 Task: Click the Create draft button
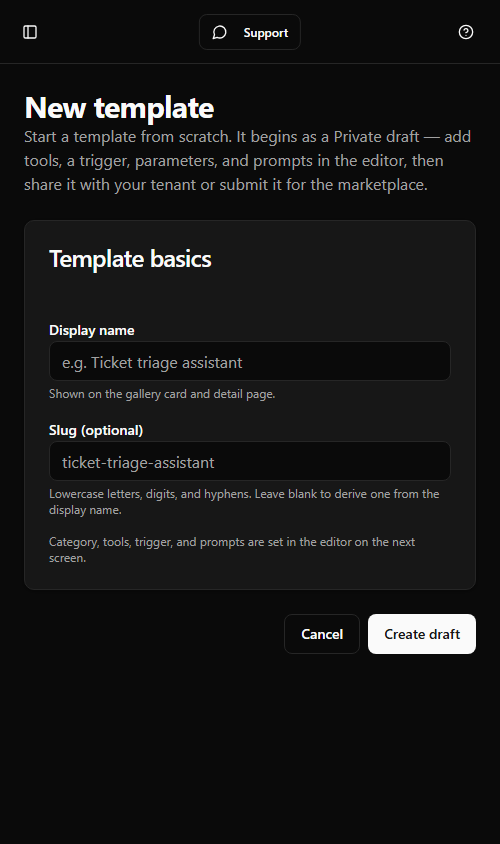click(x=422, y=634)
